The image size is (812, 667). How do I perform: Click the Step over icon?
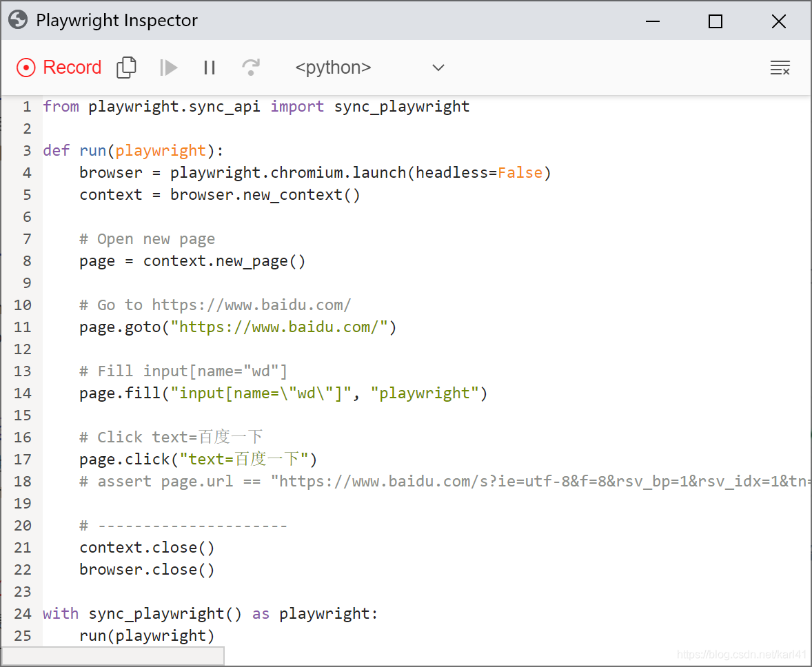[x=251, y=68]
